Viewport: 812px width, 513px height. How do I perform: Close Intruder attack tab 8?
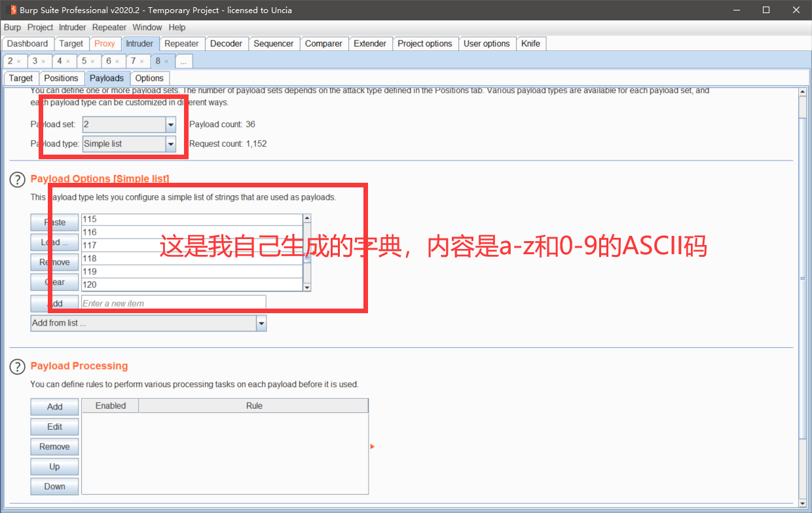point(166,61)
